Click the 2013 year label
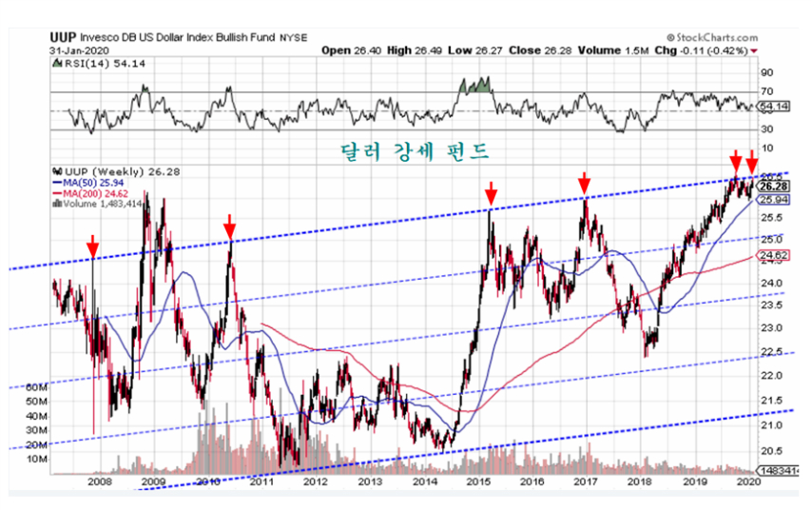Viewport: 812px width, 512px height. coord(370,482)
